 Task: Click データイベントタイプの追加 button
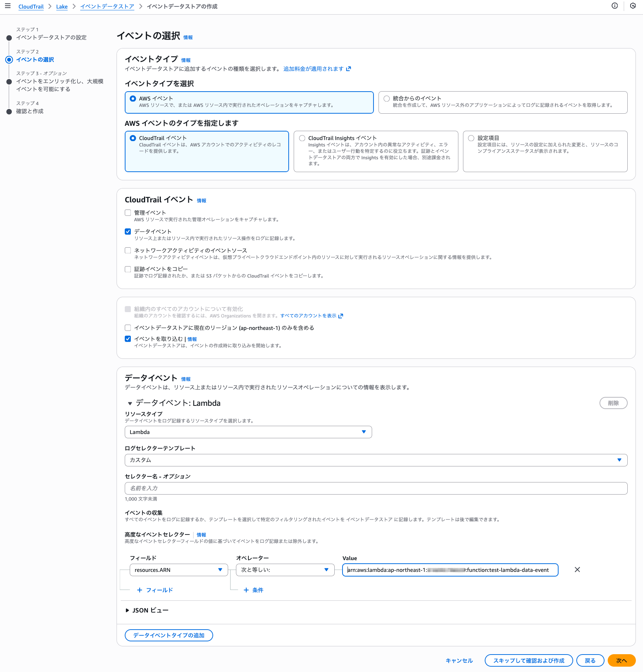click(169, 635)
